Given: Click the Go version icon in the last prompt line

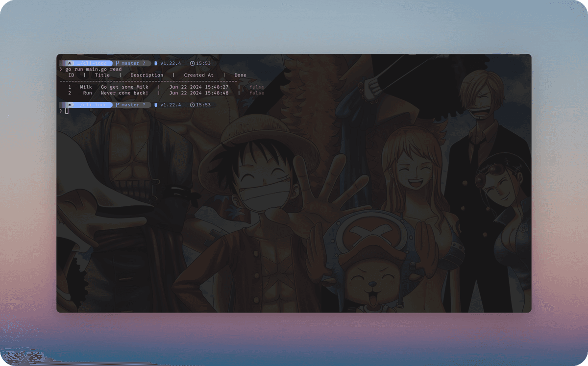Looking at the screenshot, I should pyautogui.click(x=156, y=105).
